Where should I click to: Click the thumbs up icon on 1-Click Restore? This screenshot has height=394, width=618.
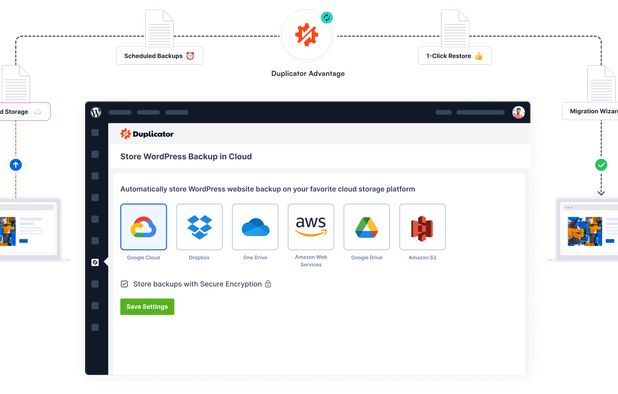click(x=479, y=56)
